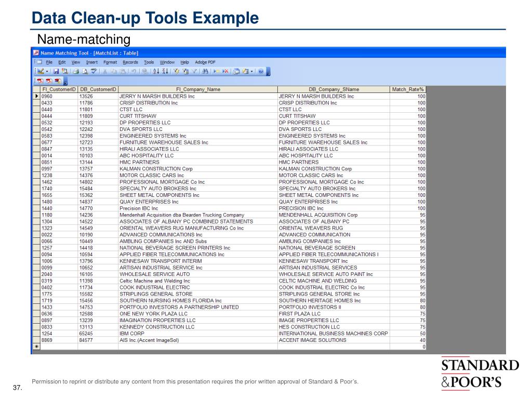Click the first Adobe PDF convert icon
Viewport: 532px width, 399px height.
click(41, 81)
